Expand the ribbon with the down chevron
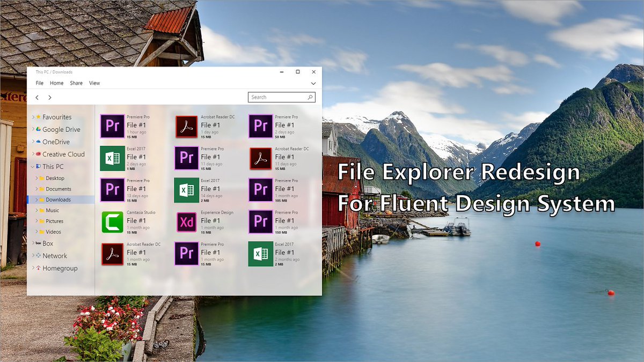Screen dimensions: 644x362 coord(313,84)
